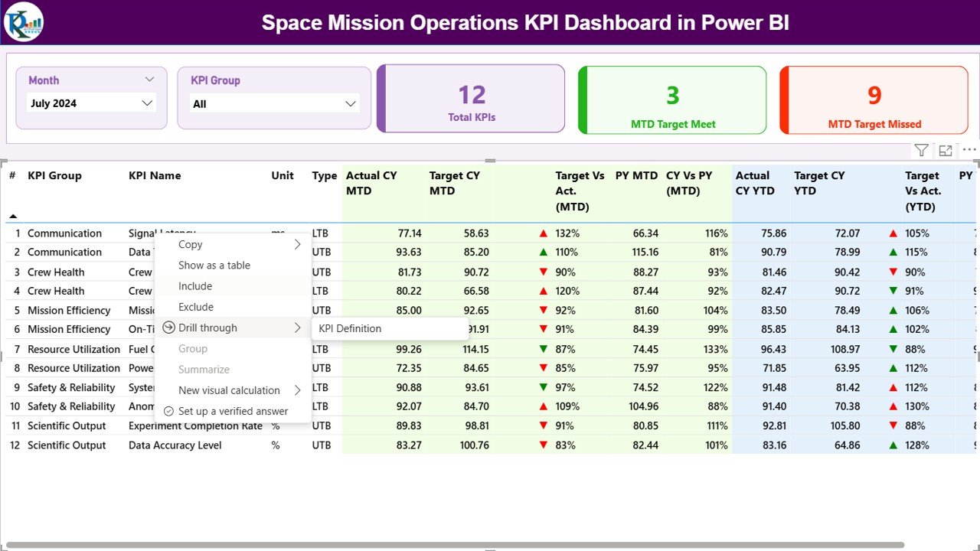Click the verified answer checkmark icon
This screenshot has width=980, height=551.
click(169, 411)
